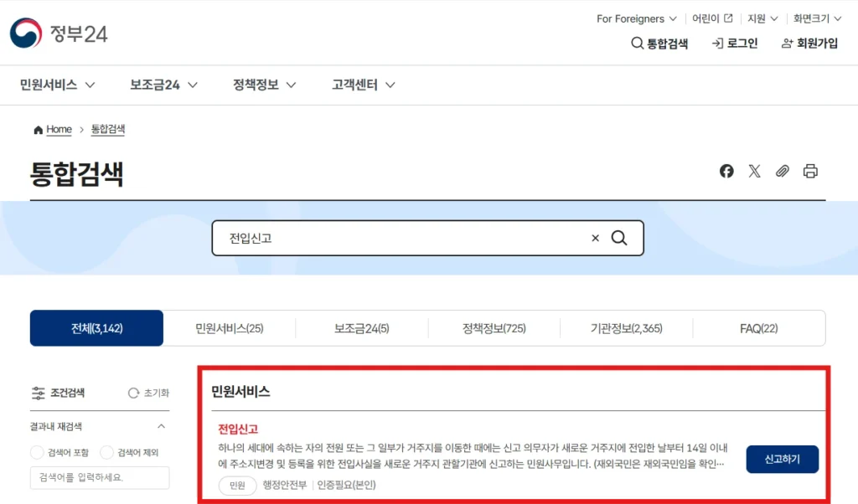Select the 검색어 제외 radio button

(x=106, y=452)
